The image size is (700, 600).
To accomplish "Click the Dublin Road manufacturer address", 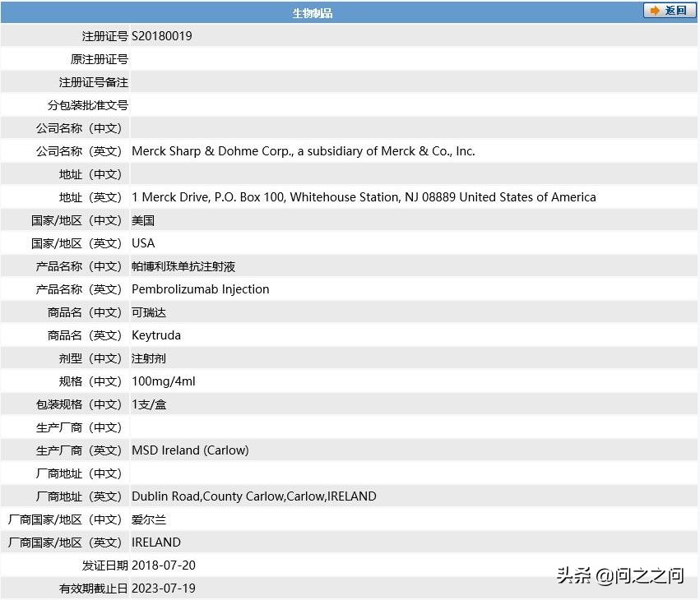I will [253, 496].
